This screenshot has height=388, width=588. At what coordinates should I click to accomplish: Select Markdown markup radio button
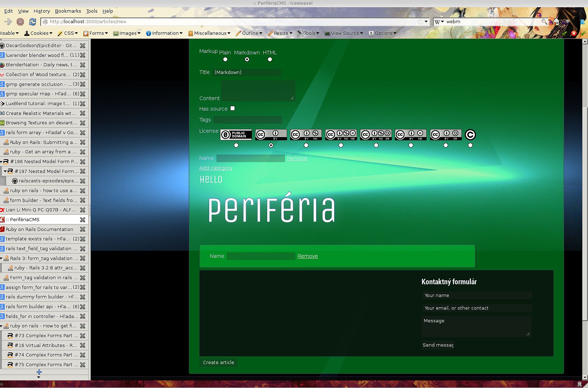[x=247, y=59]
